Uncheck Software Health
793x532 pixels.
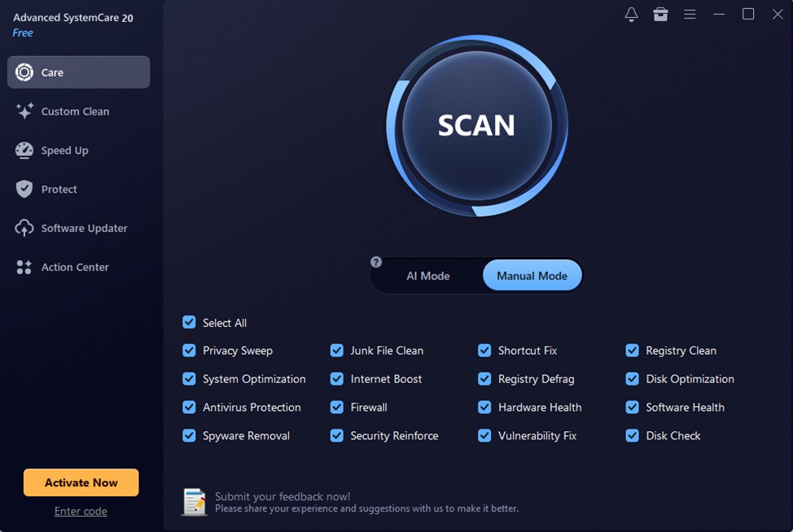(x=632, y=407)
